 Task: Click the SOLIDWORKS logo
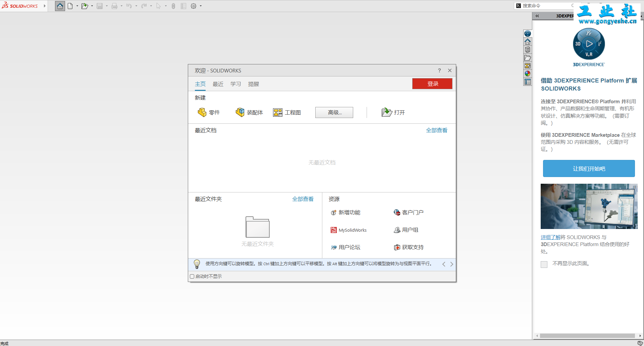click(x=20, y=6)
